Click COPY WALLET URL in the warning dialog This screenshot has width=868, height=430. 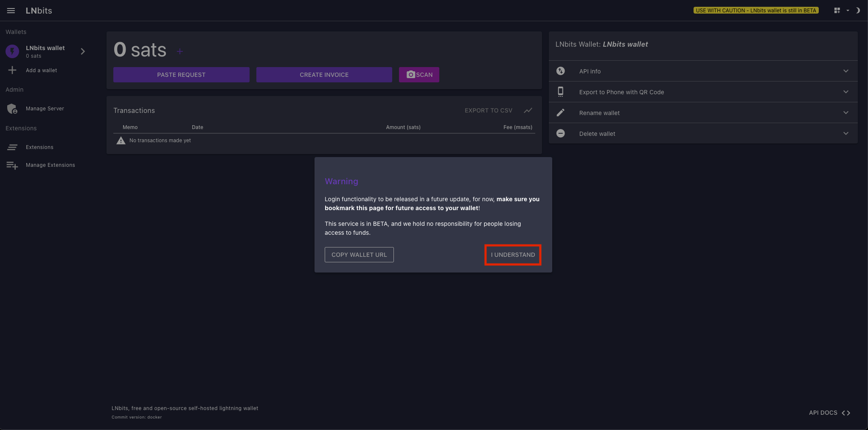coord(359,254)
